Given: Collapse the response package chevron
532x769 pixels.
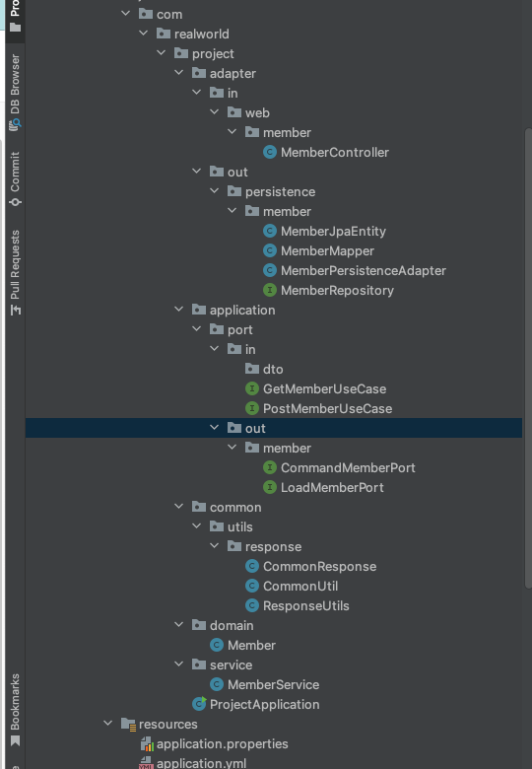Looking at the screenshot, I should (214, 545).
